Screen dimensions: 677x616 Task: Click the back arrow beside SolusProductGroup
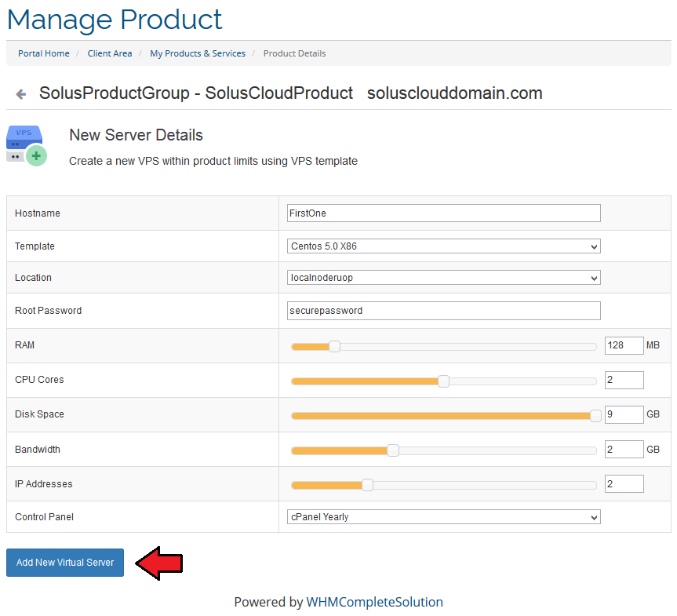(x=20, y=93)
